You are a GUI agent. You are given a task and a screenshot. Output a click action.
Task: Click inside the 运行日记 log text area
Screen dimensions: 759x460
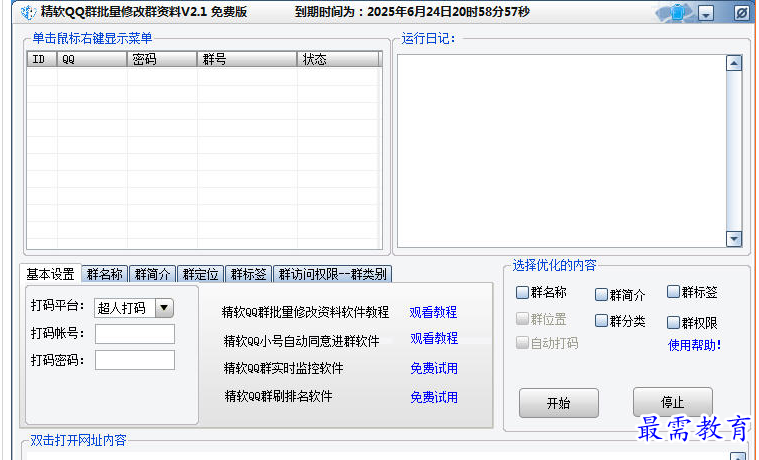(562, 151)
